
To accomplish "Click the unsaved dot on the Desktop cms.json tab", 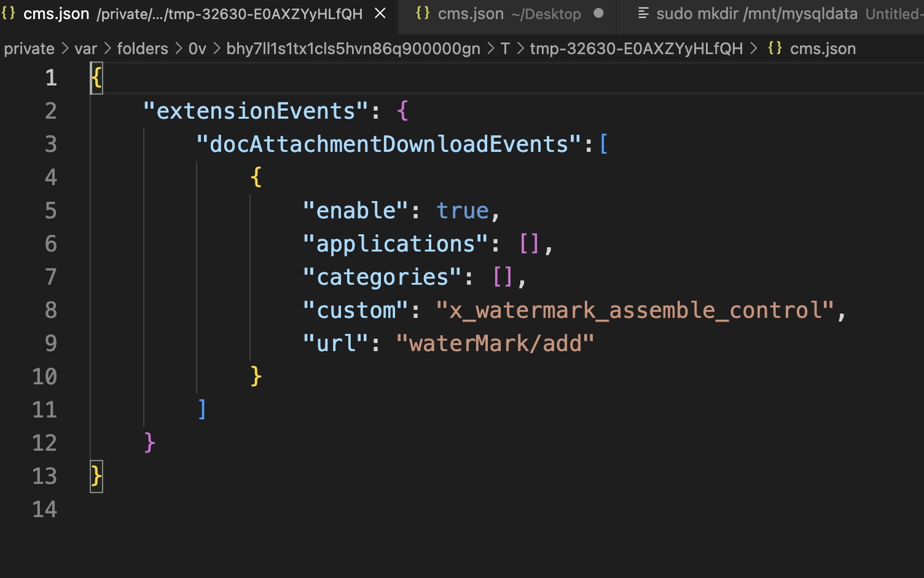I will tap(598, 14).
